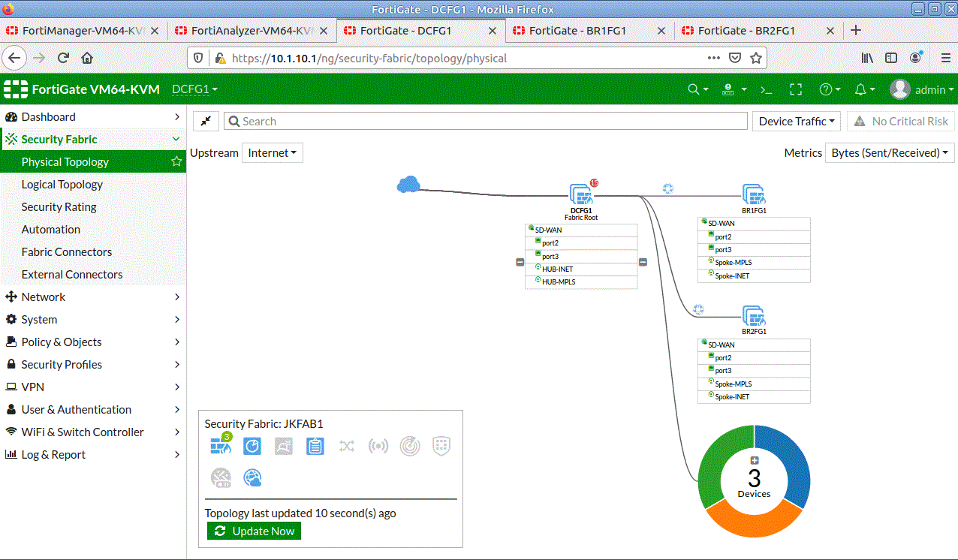
Task: Expand the Dashboard menu
Action: (x=93, y=116)
